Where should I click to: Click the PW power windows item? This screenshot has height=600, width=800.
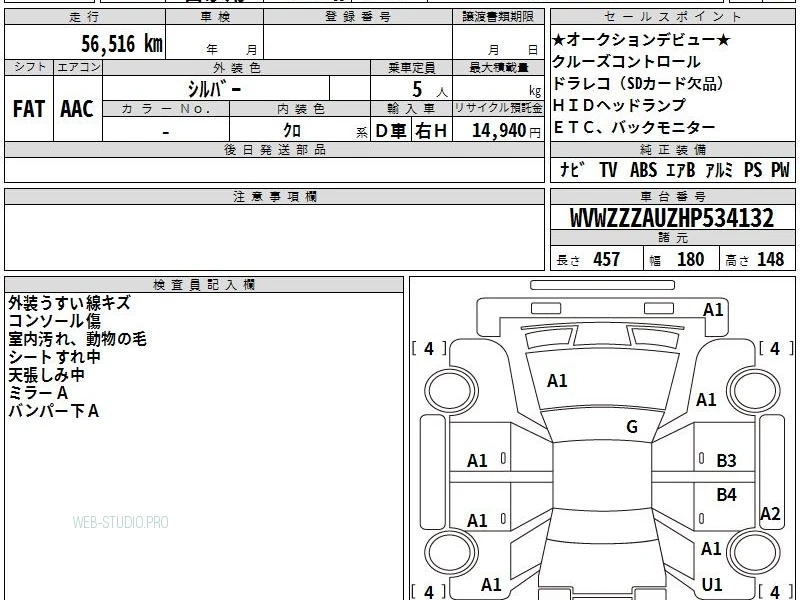point(780,169)
